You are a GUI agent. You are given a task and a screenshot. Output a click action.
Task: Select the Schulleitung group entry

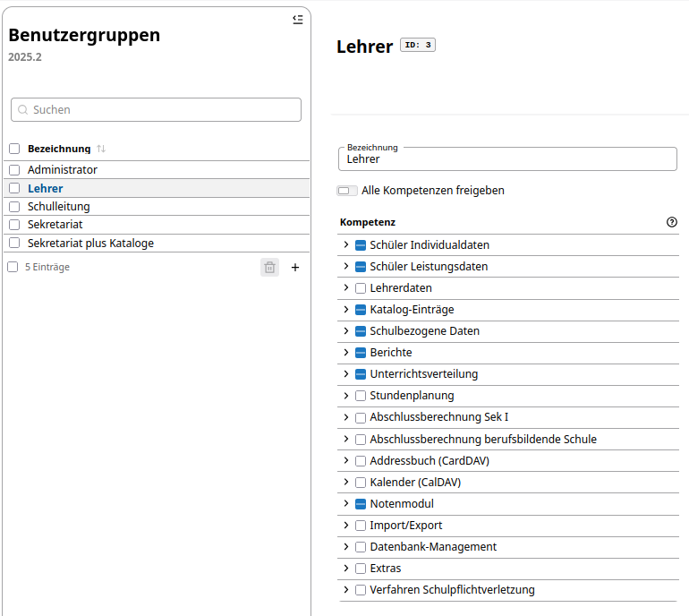[x=59, y=207]
